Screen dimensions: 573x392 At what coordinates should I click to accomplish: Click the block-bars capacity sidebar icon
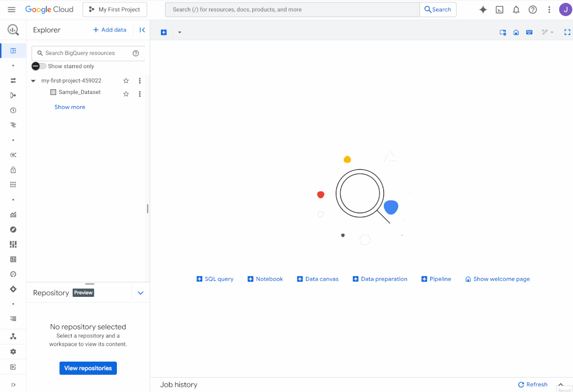[x=13, y=244]
